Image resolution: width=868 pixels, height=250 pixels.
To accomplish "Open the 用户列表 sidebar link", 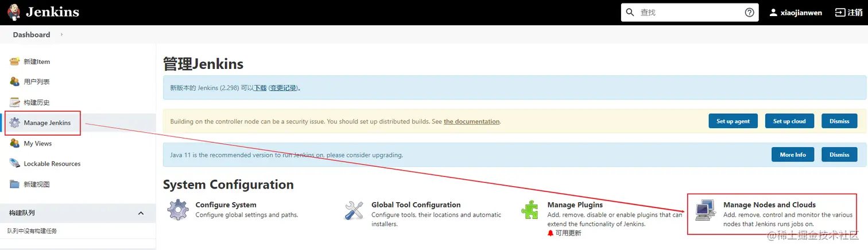I will pyautogui.click(x=37, y=82).
